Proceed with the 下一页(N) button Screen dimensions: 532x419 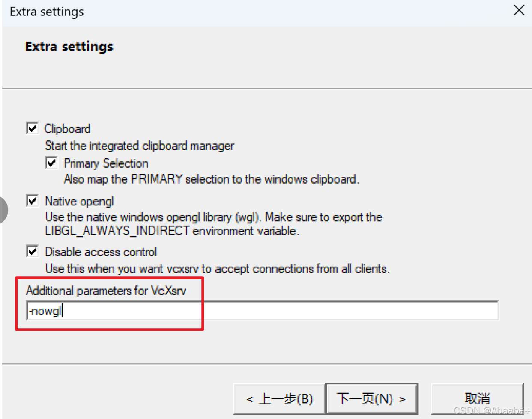click(371, 399)
